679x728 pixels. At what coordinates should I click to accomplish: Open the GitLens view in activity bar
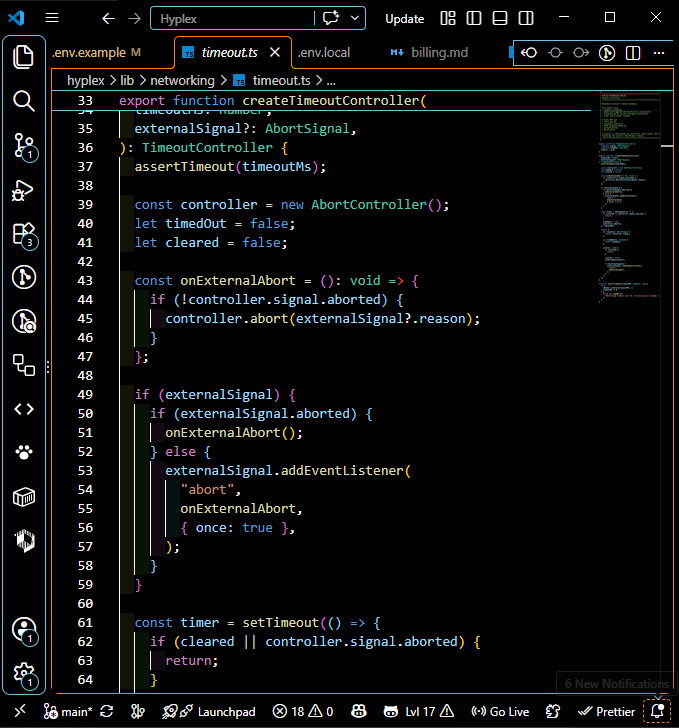coord(24,277)
